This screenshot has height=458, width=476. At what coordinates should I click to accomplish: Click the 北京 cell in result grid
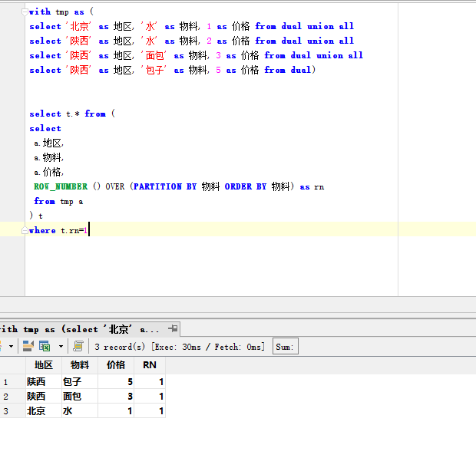(44, 411)
